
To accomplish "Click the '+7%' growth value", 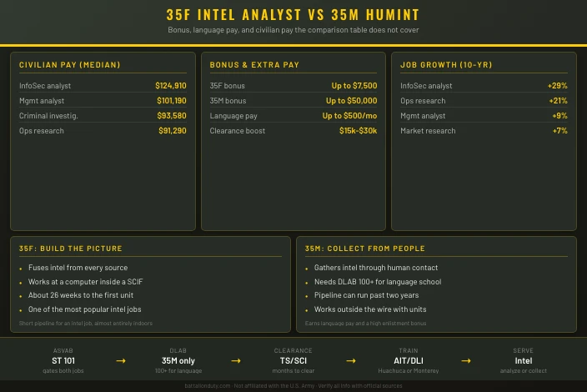I will point(559,131).
